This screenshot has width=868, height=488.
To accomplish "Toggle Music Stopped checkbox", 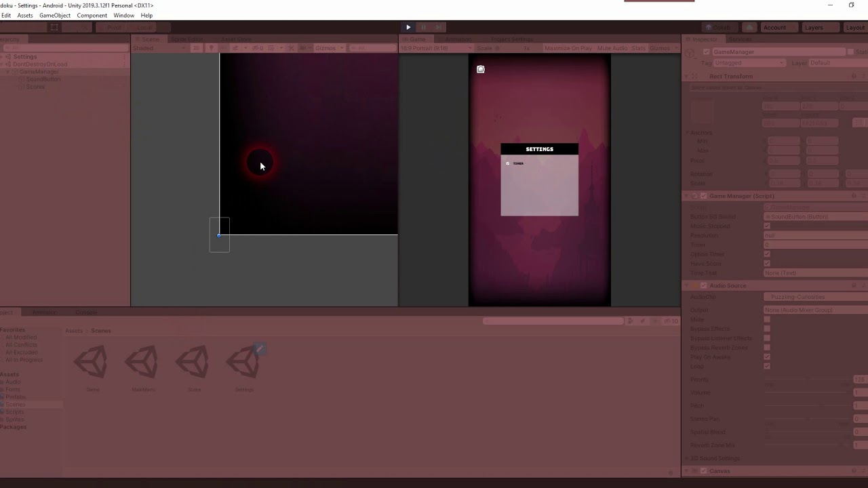I will (x=767, y=226).
